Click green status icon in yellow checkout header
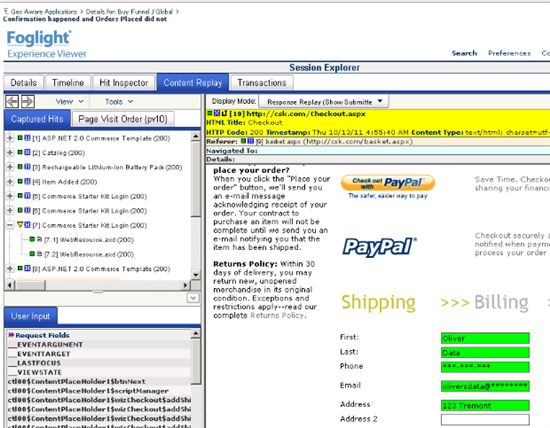550x428 pixels. (209, 113)
